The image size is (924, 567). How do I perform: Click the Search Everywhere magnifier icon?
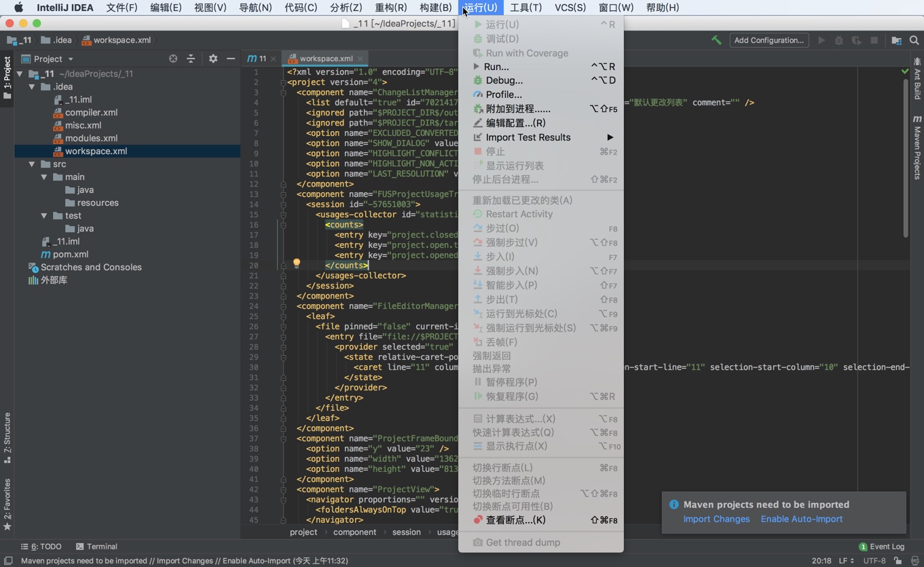(914, 40)
